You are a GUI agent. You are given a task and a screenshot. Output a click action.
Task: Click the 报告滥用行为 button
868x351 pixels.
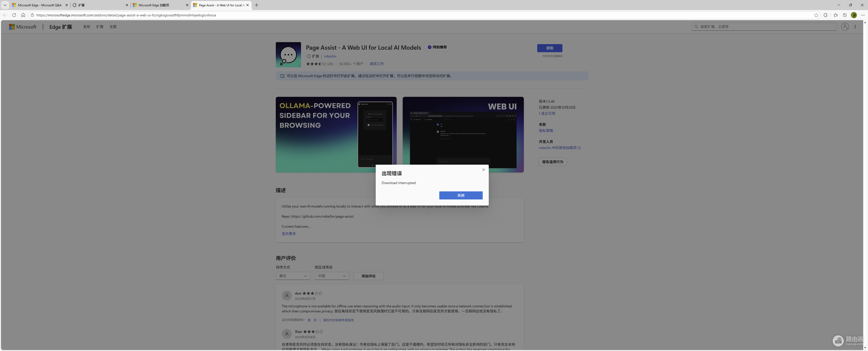(553, 162)
